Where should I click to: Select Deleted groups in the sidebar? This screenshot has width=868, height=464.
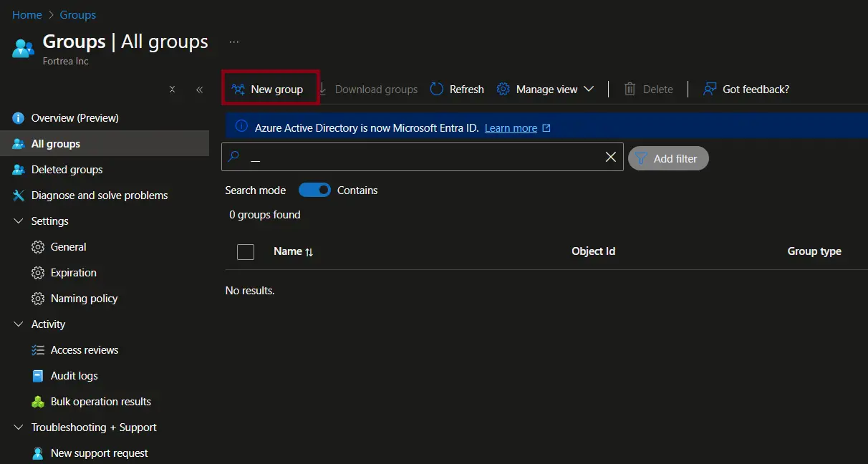click(67, 169)
